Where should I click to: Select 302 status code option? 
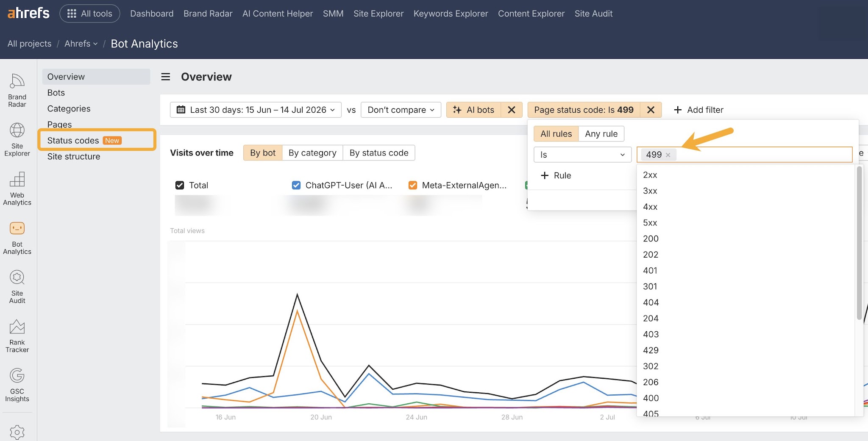pyautogui.click(x=651, y=366)
